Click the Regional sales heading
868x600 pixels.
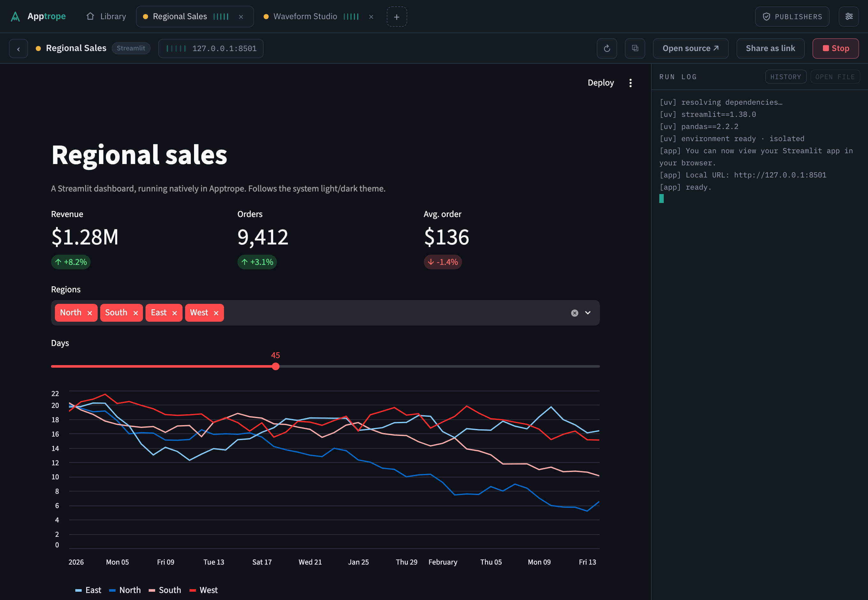tap(139, 155)
